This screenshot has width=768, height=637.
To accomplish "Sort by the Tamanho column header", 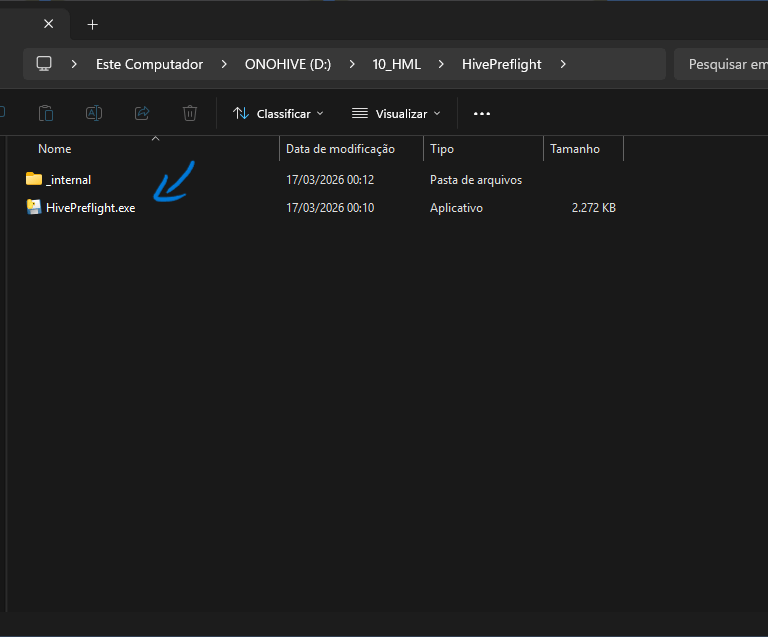I will tap(575, 149).
